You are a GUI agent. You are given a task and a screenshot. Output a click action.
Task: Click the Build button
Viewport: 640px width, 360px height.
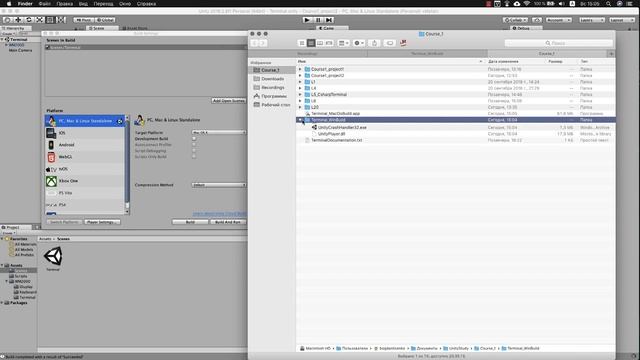point(190,222)
